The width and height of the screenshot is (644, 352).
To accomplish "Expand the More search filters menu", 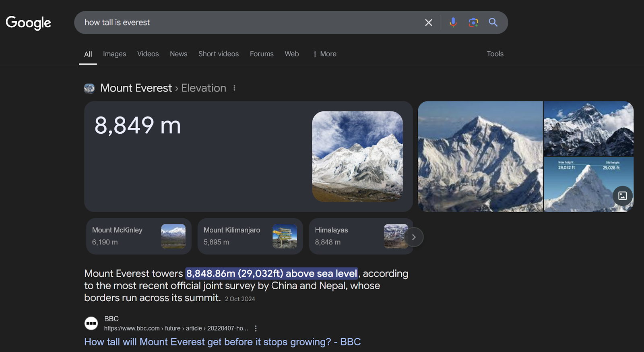I will 324,54.
